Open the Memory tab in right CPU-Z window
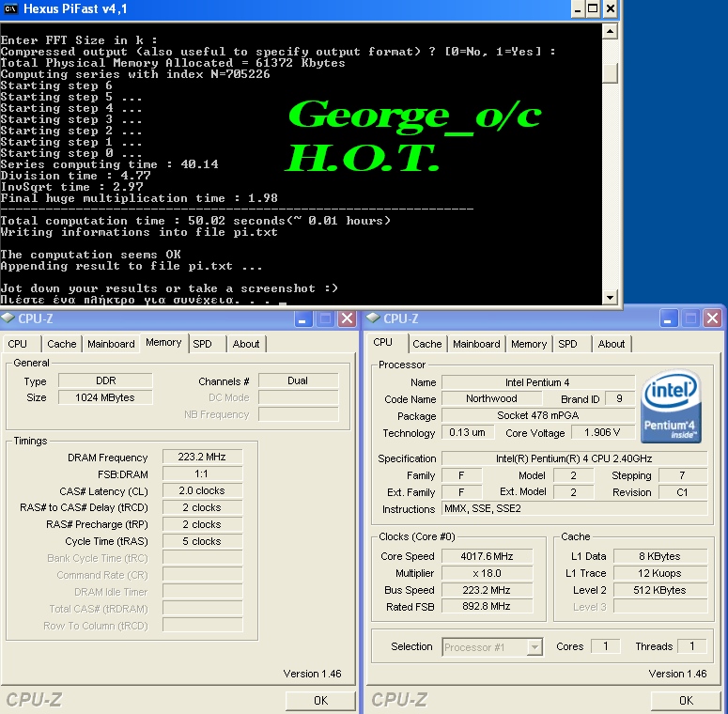 529,344
